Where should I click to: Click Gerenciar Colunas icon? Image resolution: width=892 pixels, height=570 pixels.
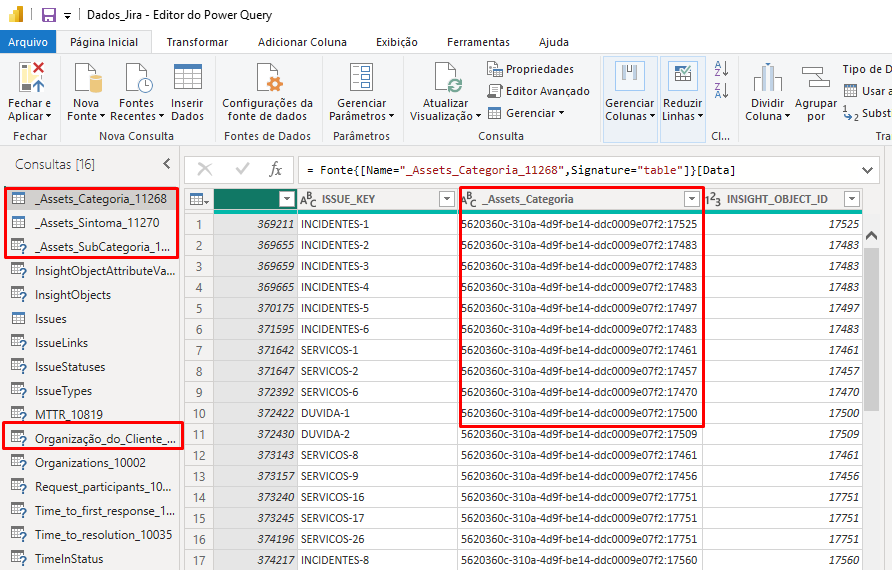[630, 76]
